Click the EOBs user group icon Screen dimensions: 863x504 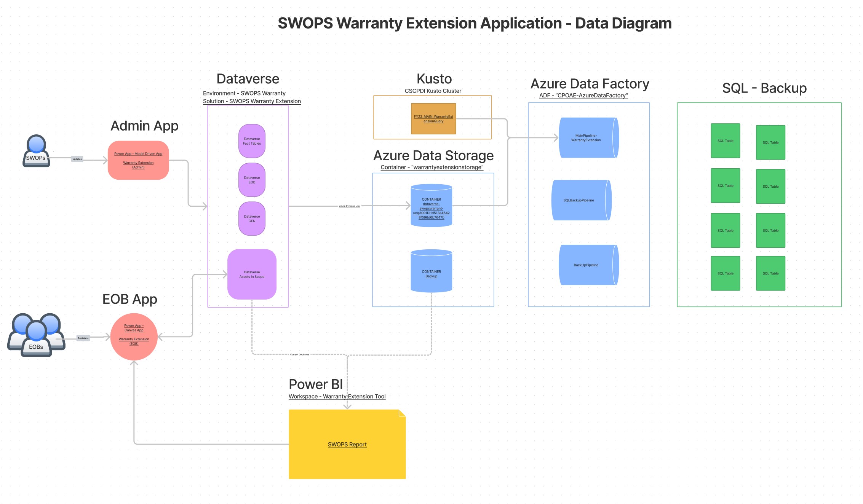36,335
